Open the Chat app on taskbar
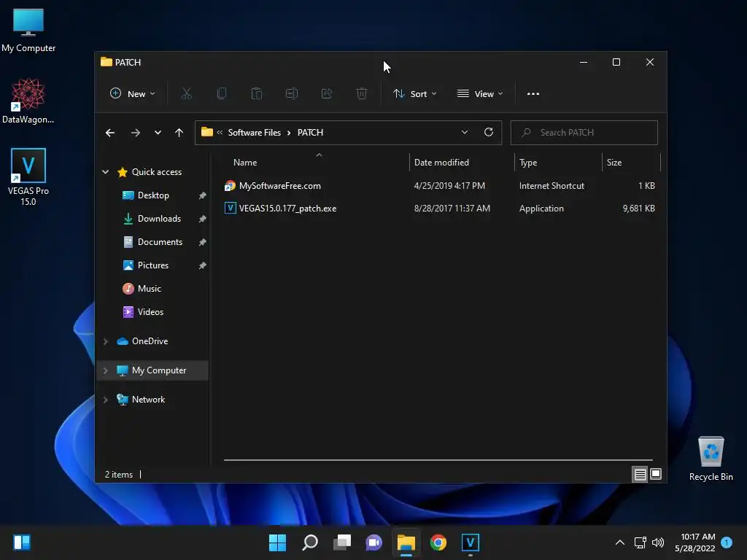This screenshot has width=747, height=560. [374, 542]
